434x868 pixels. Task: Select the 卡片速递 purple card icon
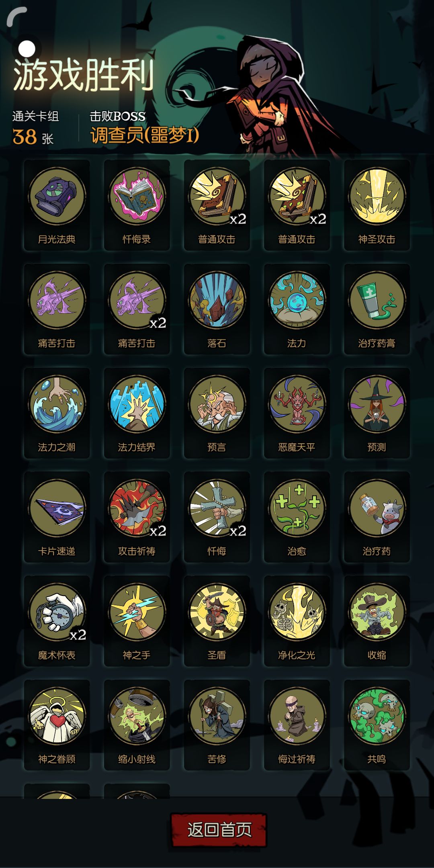(x=57, y=517)
